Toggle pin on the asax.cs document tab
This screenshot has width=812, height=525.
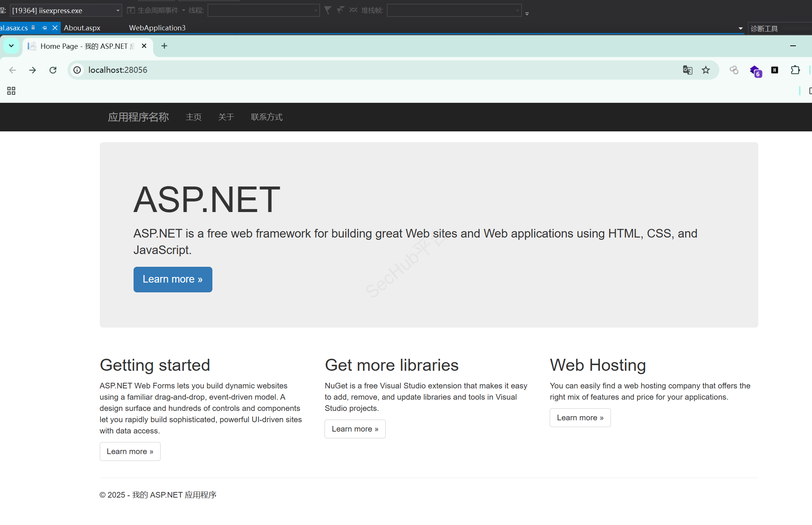pyautogui.click(x=44, y=28)
